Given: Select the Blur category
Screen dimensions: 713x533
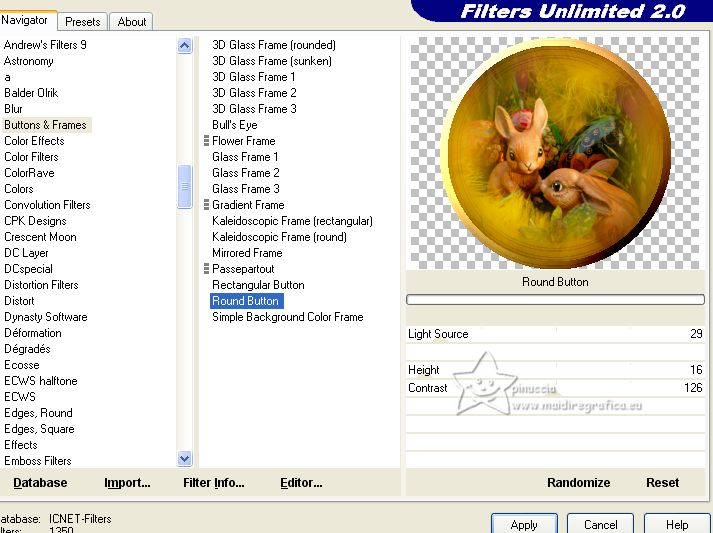Looking at the screenshot, I should (x=13, y=109).
